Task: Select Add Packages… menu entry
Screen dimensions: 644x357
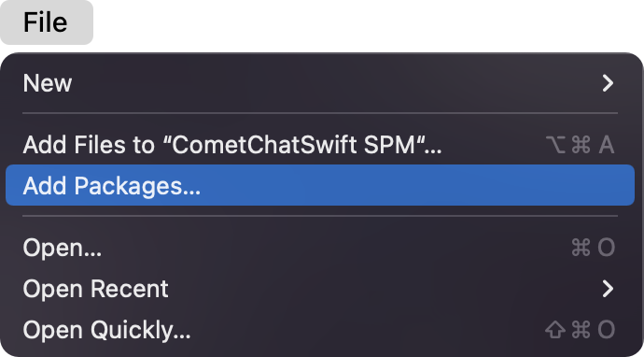Action: tap(320, 185)
